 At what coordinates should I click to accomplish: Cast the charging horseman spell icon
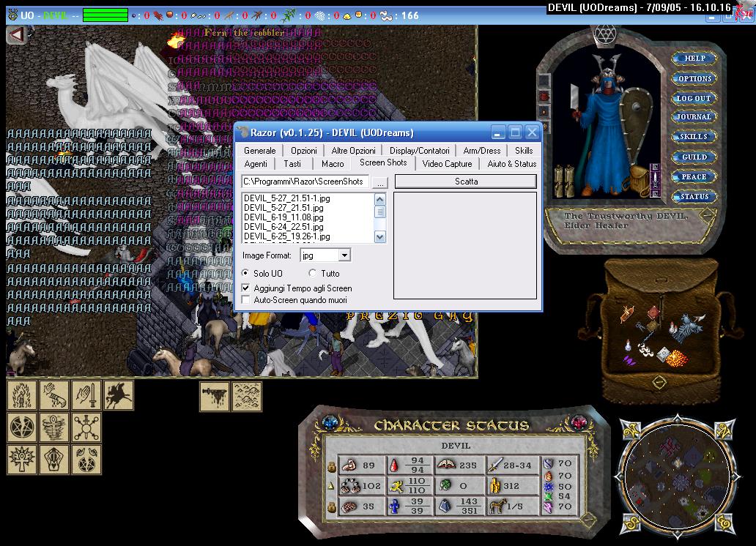119,395
